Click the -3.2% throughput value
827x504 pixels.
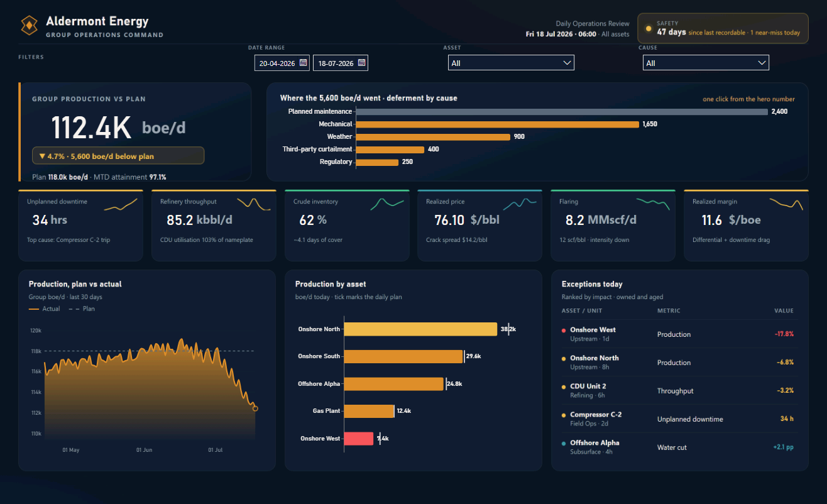[785, 391]
